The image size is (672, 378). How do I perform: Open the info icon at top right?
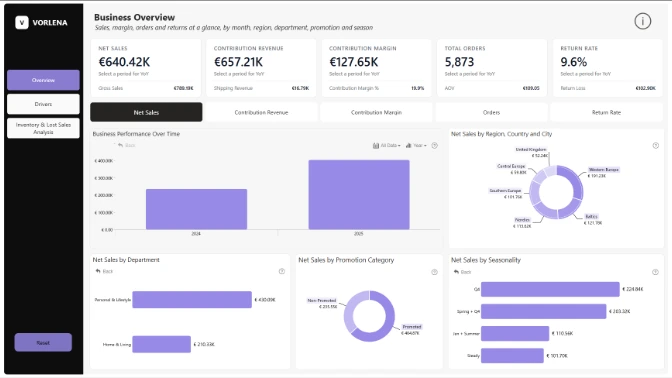coord(642,21)
